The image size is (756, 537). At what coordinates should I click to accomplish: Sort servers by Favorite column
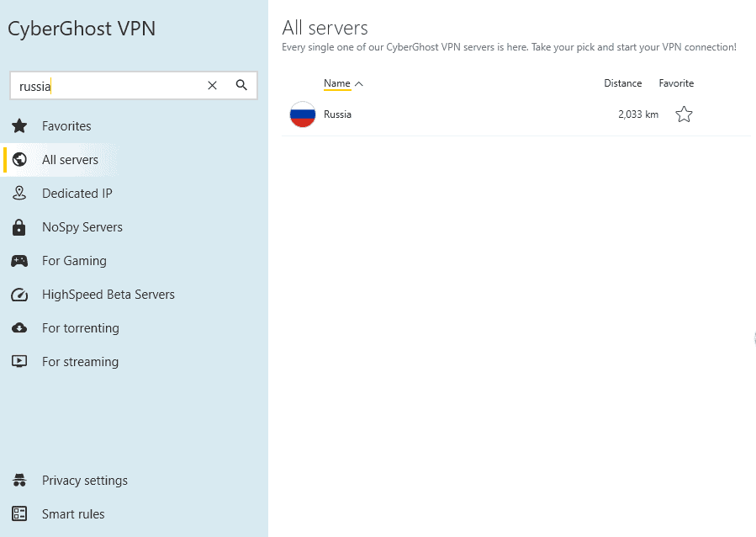pos(676,83)
